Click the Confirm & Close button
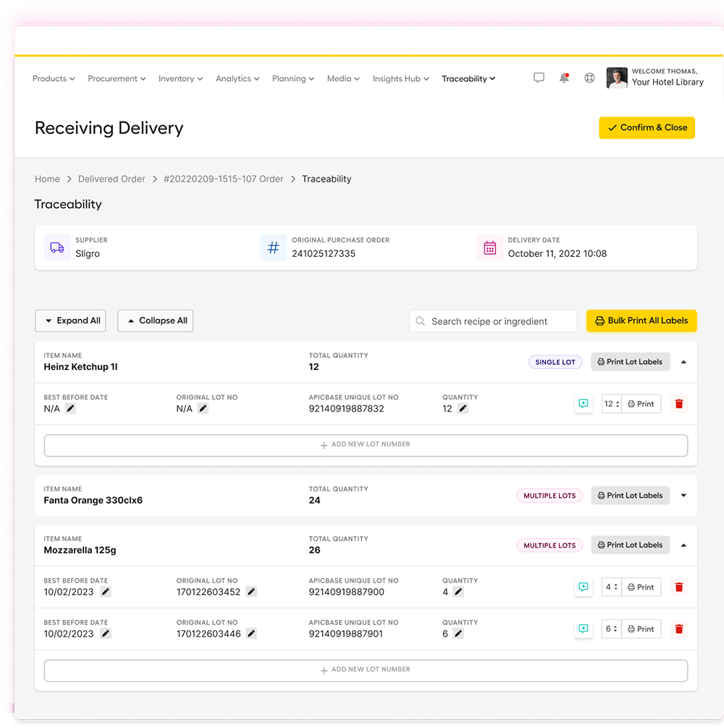 click(x=647, y=127)
